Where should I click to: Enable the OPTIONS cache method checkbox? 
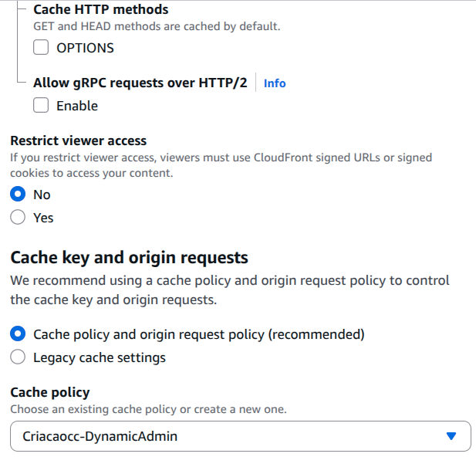click(41, 48)
